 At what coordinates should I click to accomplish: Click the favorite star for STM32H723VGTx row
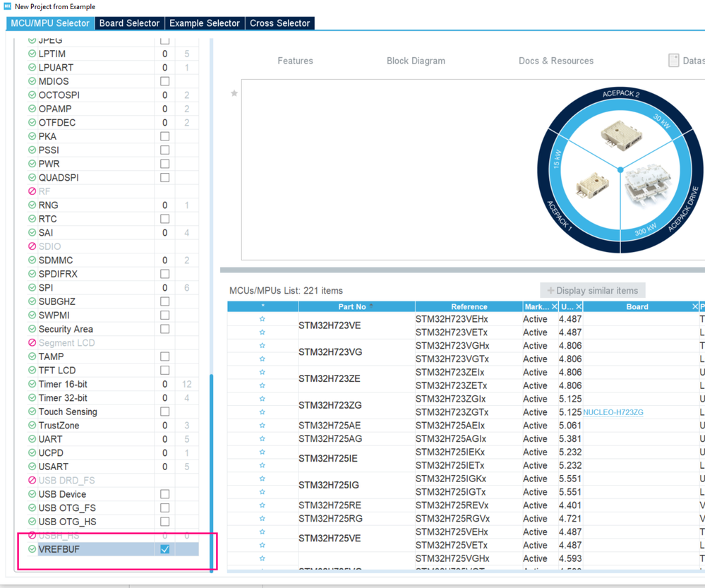262,359
